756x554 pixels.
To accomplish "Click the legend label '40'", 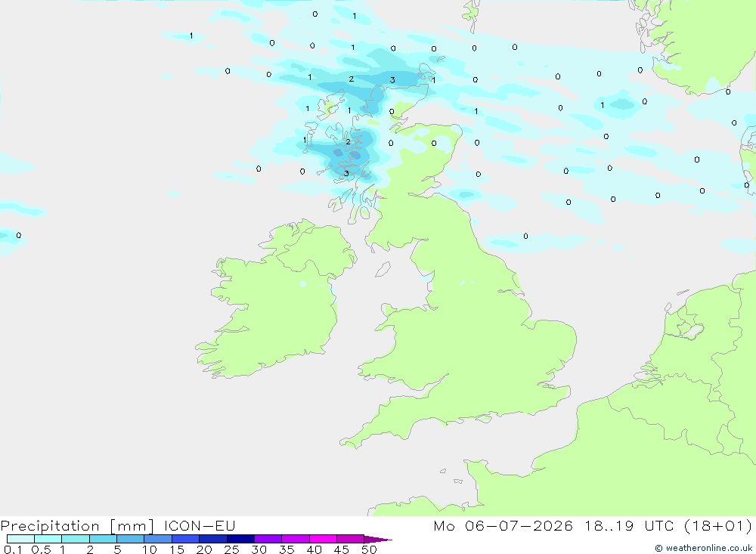I will tap(314, 549).
